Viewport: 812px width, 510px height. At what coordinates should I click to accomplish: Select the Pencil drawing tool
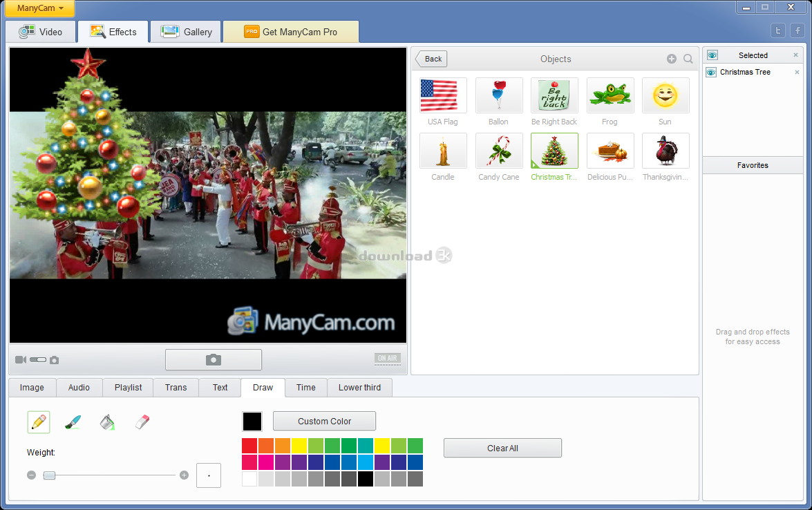coord(39,422)
